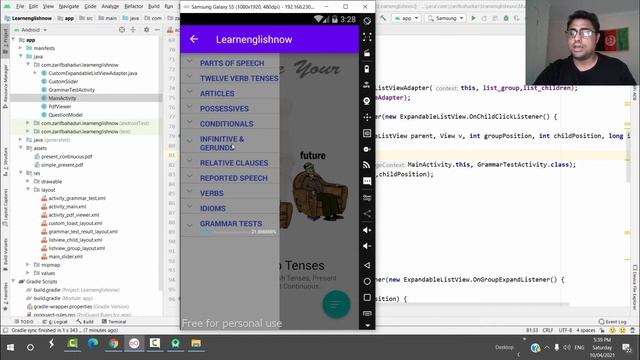Lower emulator volume with volume down icon
This screenshot has height=360, width=640.
(x=367, y=246)
